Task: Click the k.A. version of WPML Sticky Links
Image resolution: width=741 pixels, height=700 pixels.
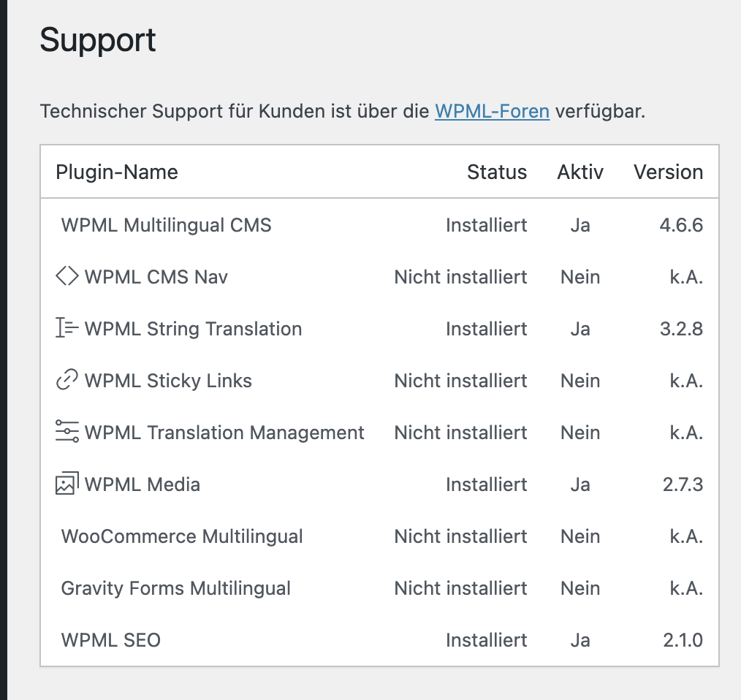Action: click(686, 381)
